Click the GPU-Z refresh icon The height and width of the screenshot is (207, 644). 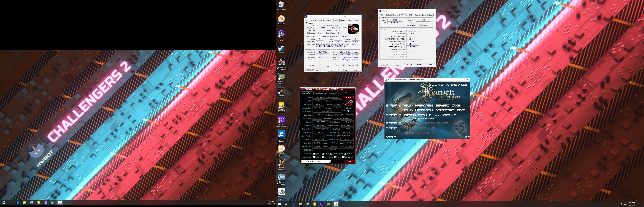pos(349,92)
